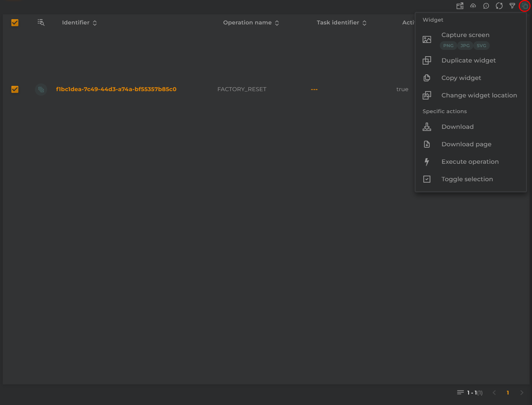This screenshot has height=405, width=532.
Task: Click the 'true' value cell
Action: [402, 89]
